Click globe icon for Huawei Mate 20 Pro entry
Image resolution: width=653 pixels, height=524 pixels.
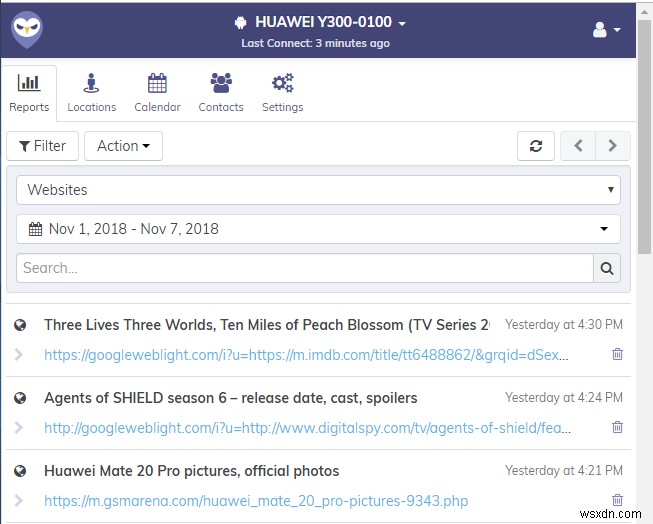coord(20,471)
